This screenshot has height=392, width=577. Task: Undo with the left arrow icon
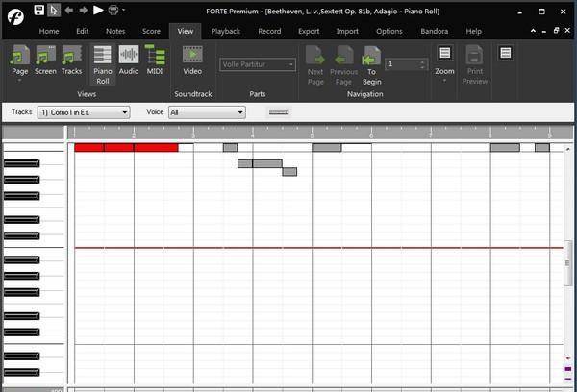pos(69,11)
